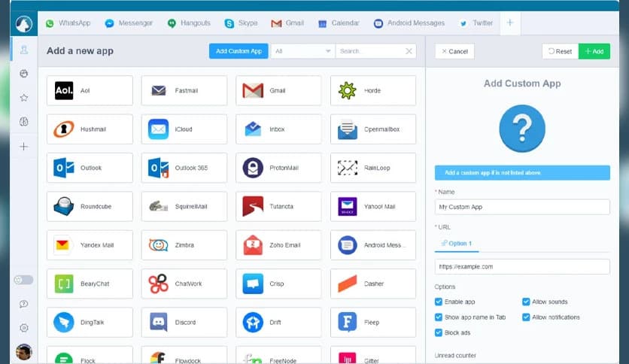Select the Inbox app tile
Screen dimensions: 629x364
pos(279,129)
